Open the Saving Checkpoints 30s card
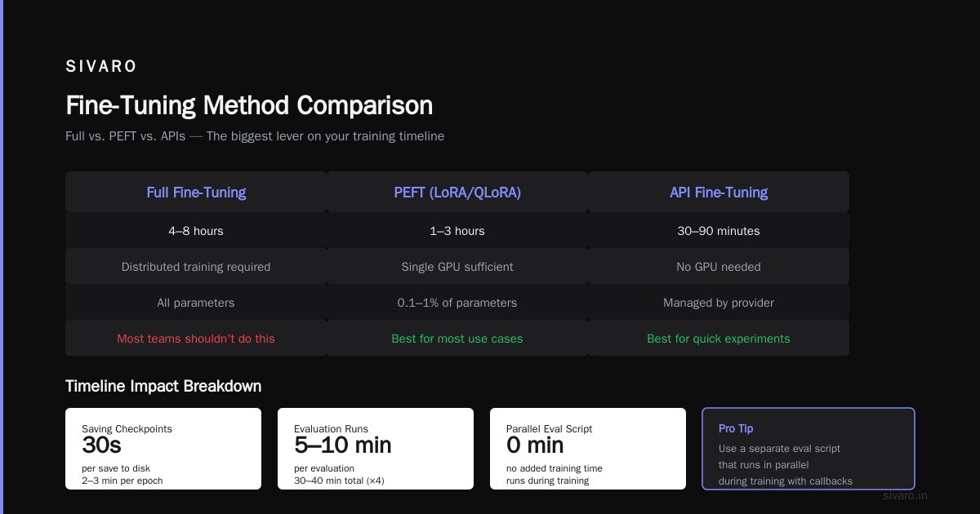 pyautogui.click(x=163, y=449)
